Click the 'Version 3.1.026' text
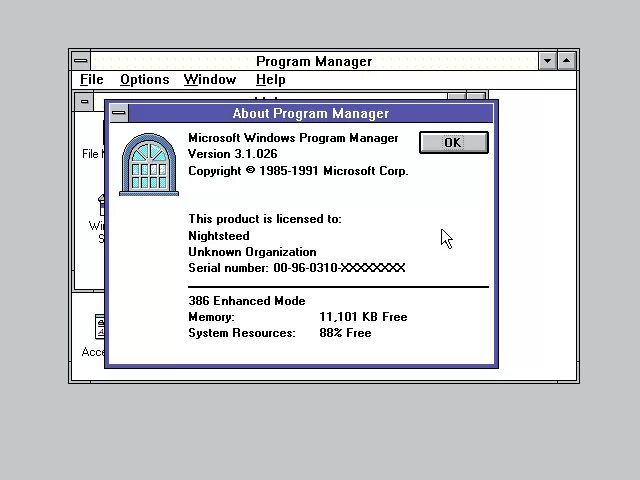Screen dimensions: 640x480 233,154
